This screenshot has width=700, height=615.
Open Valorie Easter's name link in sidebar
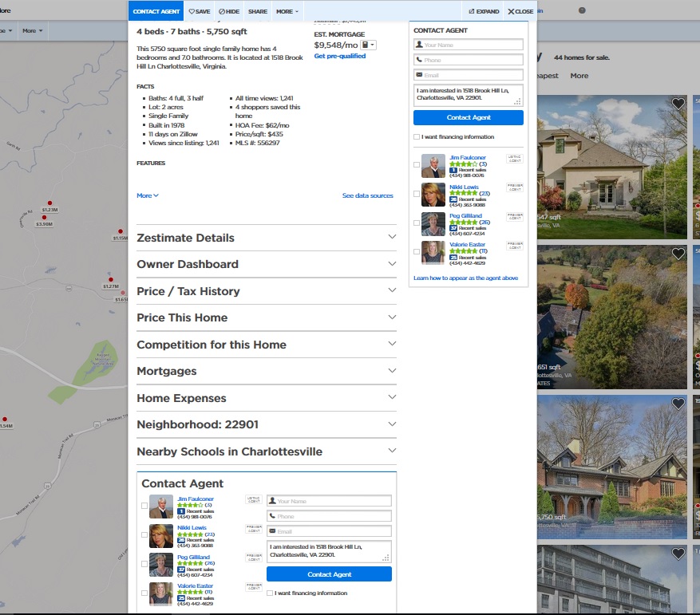[x=467, y=245]
